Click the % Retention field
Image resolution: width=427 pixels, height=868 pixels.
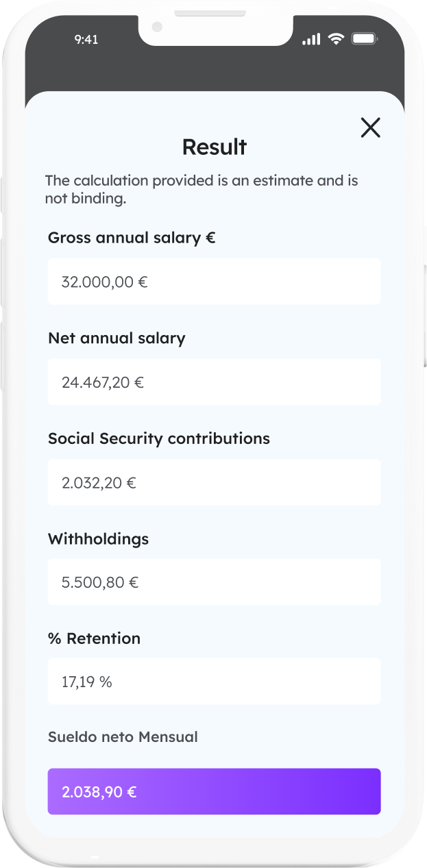[214, 682]
